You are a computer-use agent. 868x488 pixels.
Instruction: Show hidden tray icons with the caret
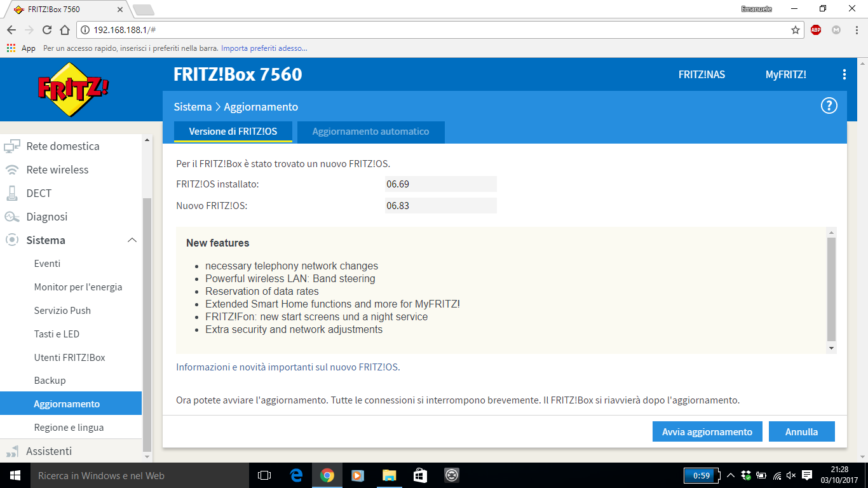[731, 475]
